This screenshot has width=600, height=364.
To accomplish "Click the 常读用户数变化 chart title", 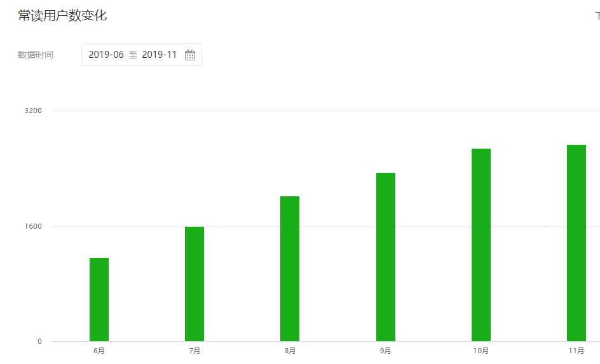I will coord(62,16).
